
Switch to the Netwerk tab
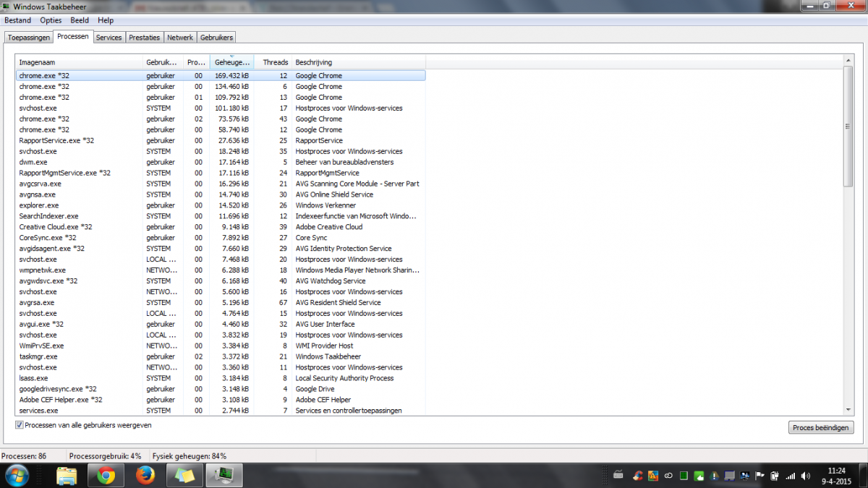(180, 37)
